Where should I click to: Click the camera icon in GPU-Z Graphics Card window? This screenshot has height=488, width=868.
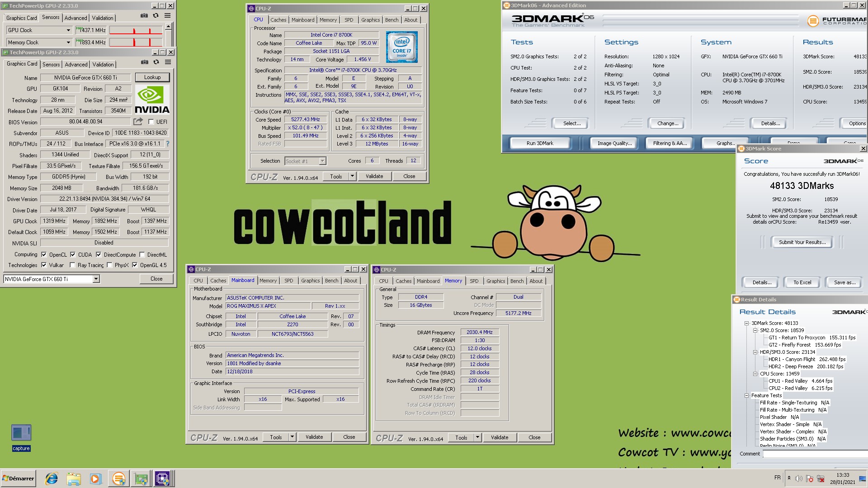144,62
